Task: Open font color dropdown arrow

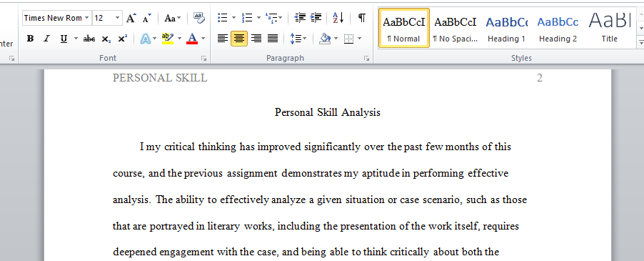Action: pos(203,39)
